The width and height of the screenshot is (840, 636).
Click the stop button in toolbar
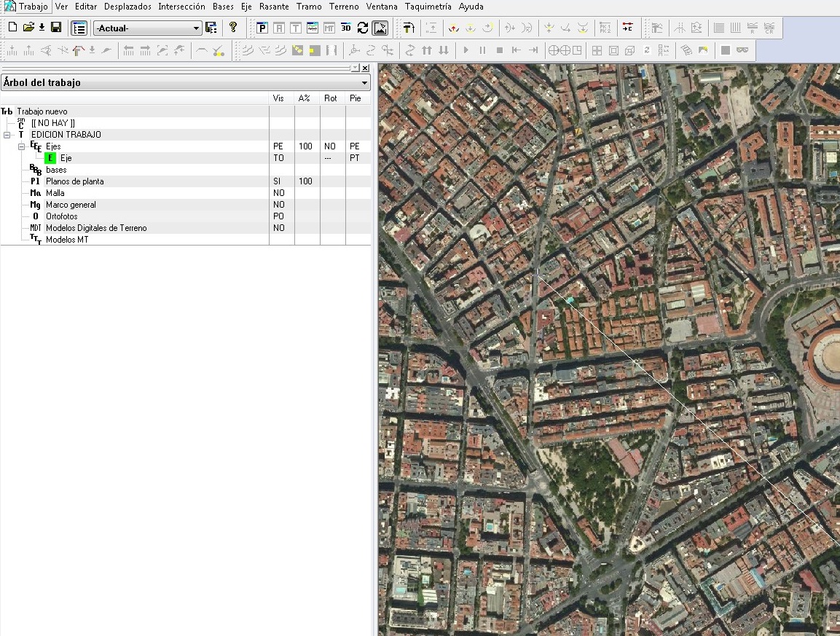(x=500, y=50)
